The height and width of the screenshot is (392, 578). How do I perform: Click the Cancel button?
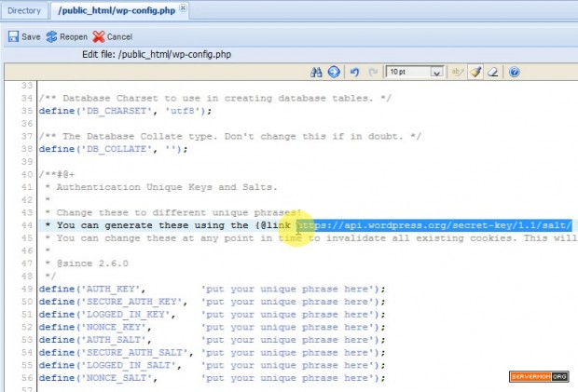[x=113, y=36]
